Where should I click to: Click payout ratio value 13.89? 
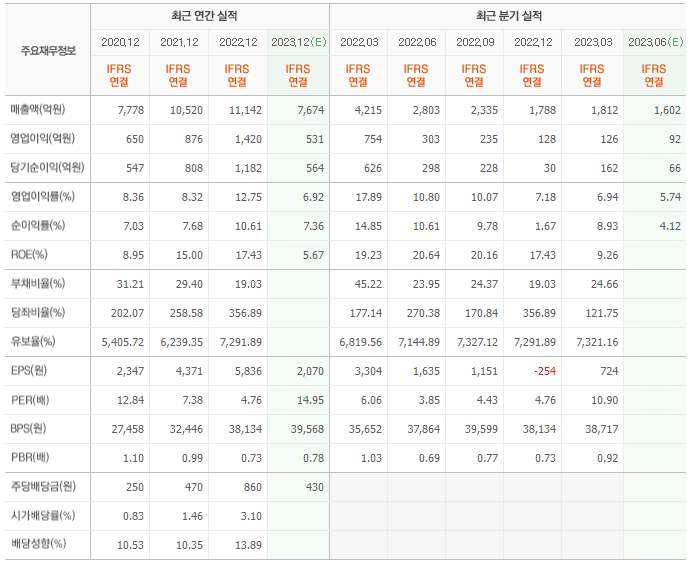tap(248, 545)
